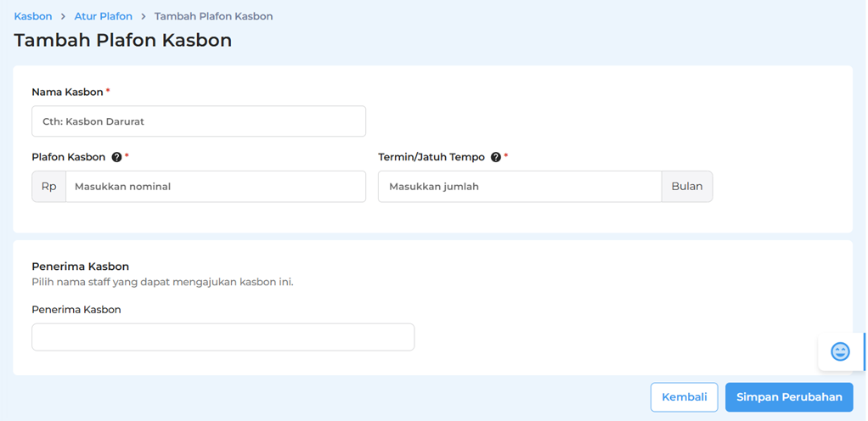
Task: Focus the Masukkan jumlah term field
Action: tap(519, 187)
